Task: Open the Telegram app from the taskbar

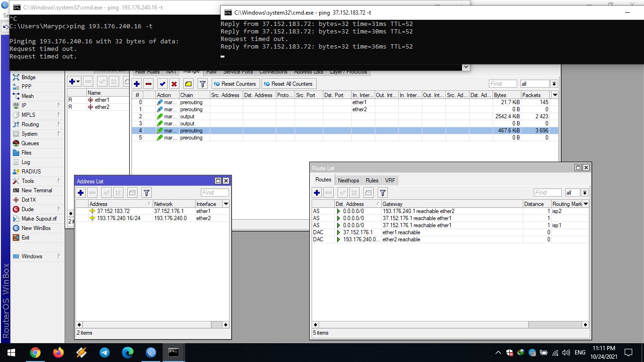Action: pyautogui.click(x=105, y=353)
